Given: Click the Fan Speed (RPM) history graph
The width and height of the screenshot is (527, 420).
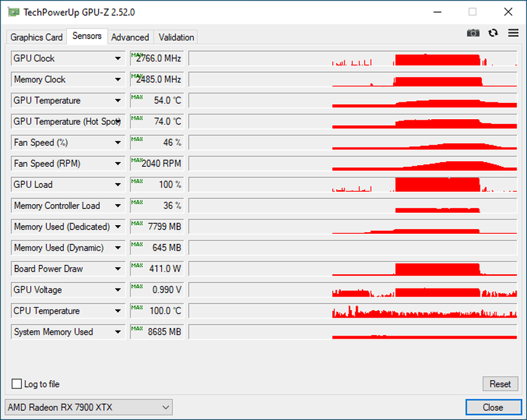Looking at the screenshot, I should click(353, 163).
